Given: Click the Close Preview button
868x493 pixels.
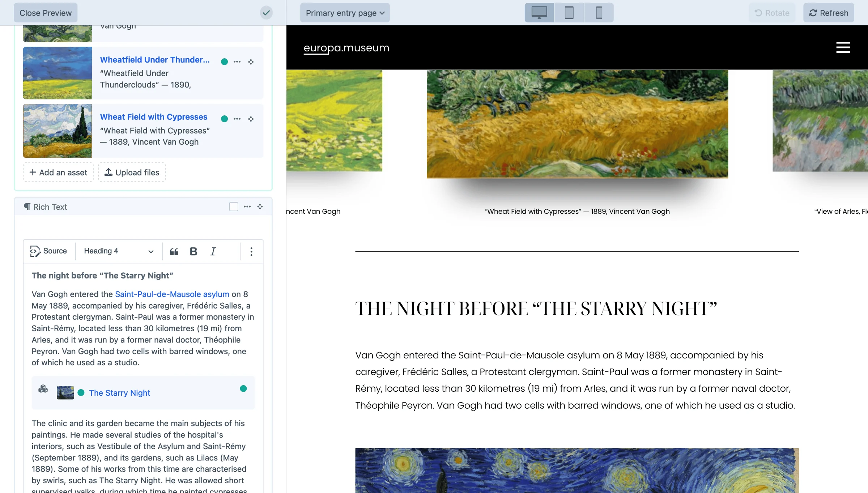Looking at the screenshot, I should pos(46,13).
